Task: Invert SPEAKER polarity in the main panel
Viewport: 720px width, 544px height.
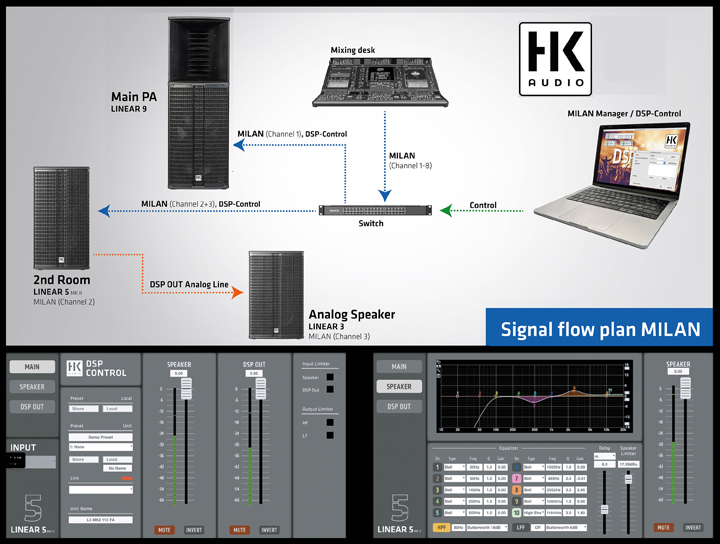Action: (194, 530)
